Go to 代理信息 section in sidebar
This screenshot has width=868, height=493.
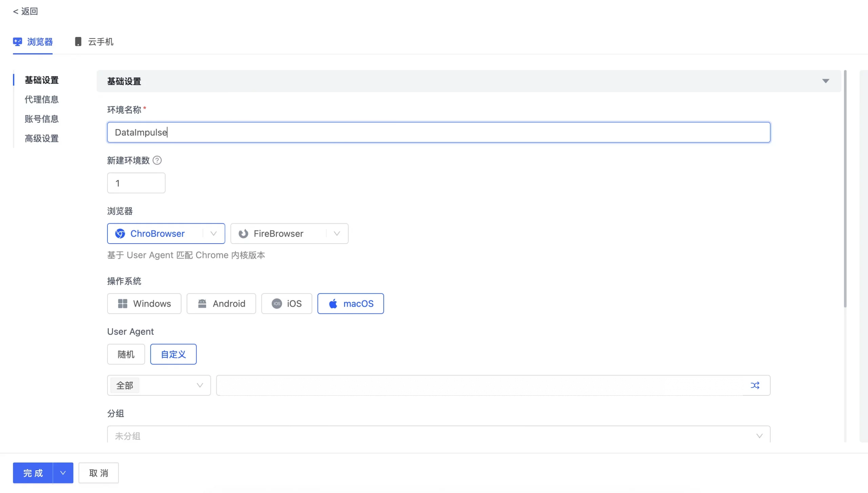click(41, 99)
